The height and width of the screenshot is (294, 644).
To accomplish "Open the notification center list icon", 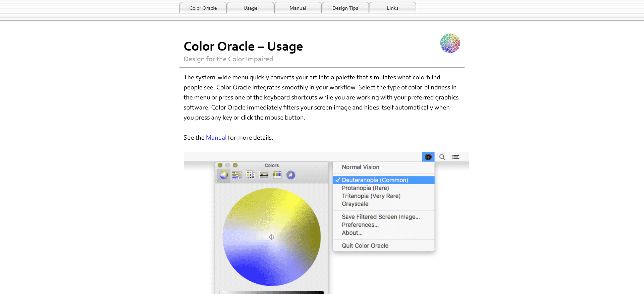I will coord(455,157).
